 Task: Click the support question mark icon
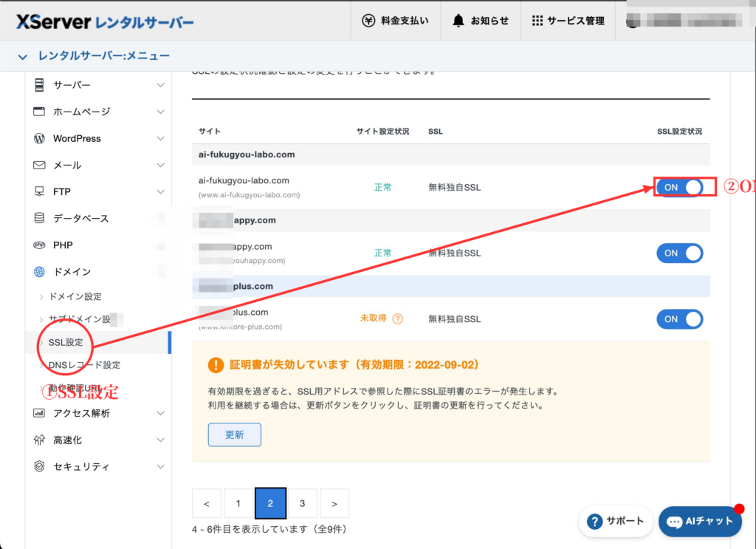click(594, 521)
